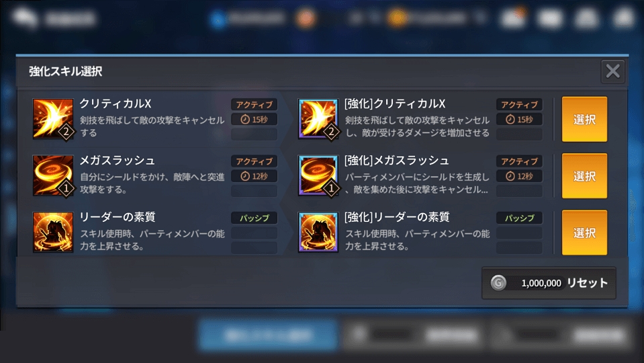Click the リセット button costing 1,000,000
644x363 pixels.
click(x=549, y=283)
